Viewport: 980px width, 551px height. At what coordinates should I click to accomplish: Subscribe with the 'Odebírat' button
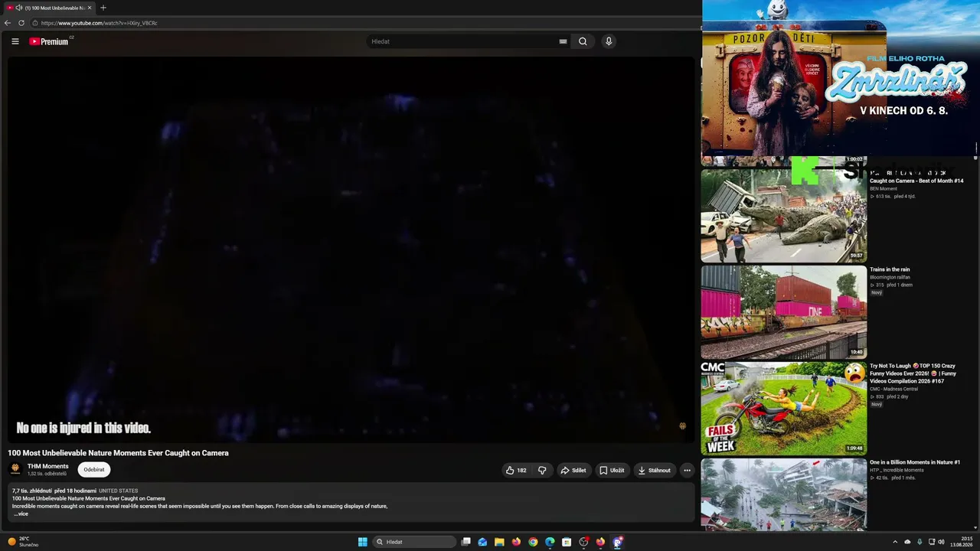(94, 470)
